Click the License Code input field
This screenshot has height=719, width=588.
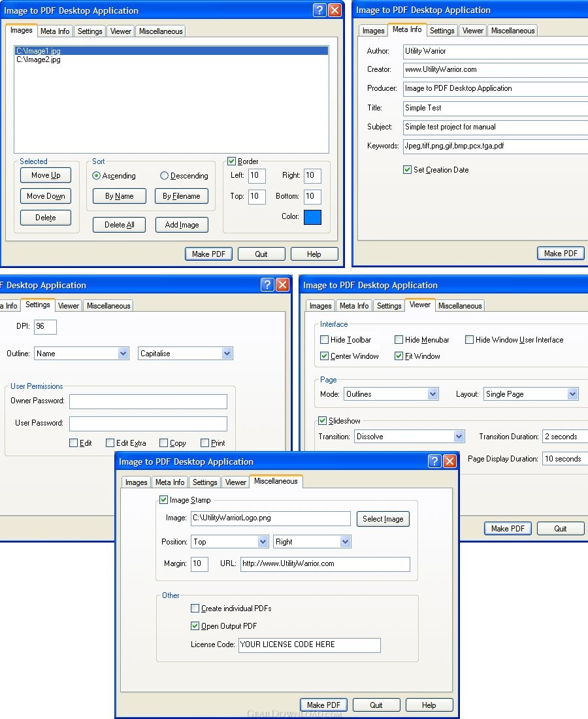[309, 644]
